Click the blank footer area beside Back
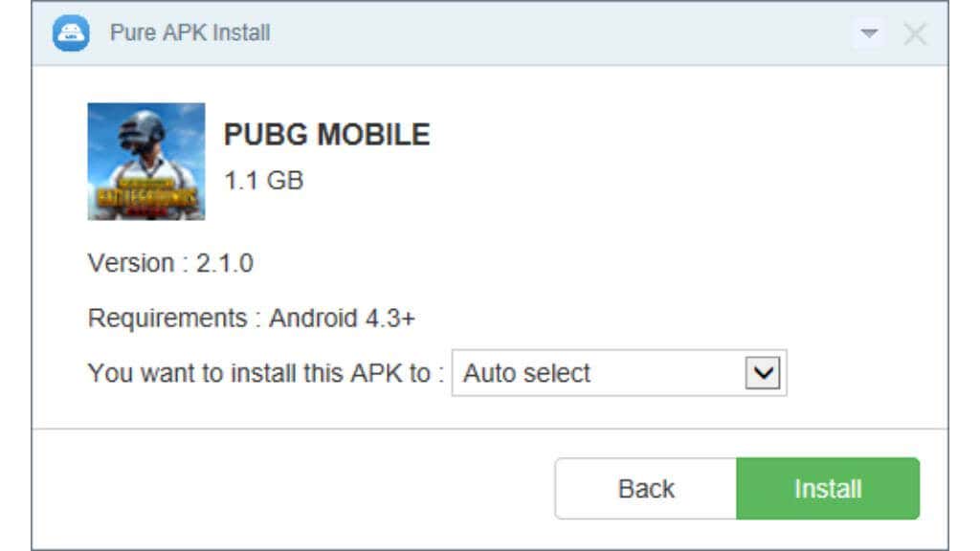980x551 pixels. (x=287, y=489)
